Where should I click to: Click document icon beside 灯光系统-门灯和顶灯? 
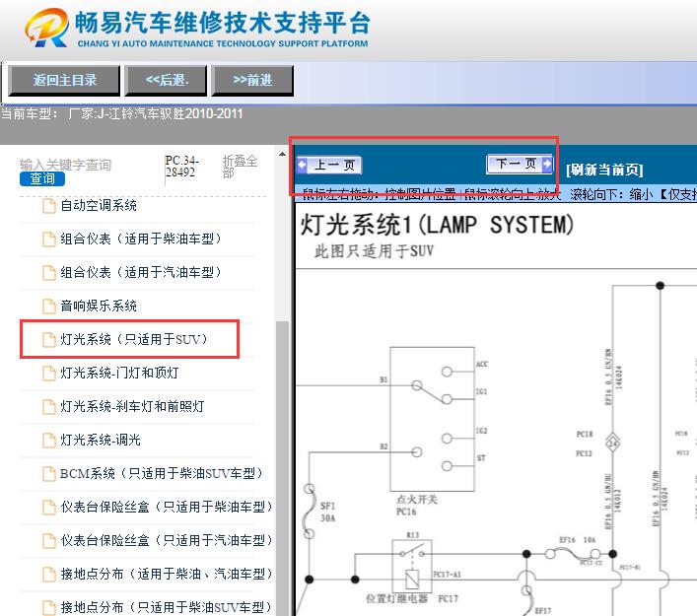(49, 374)
